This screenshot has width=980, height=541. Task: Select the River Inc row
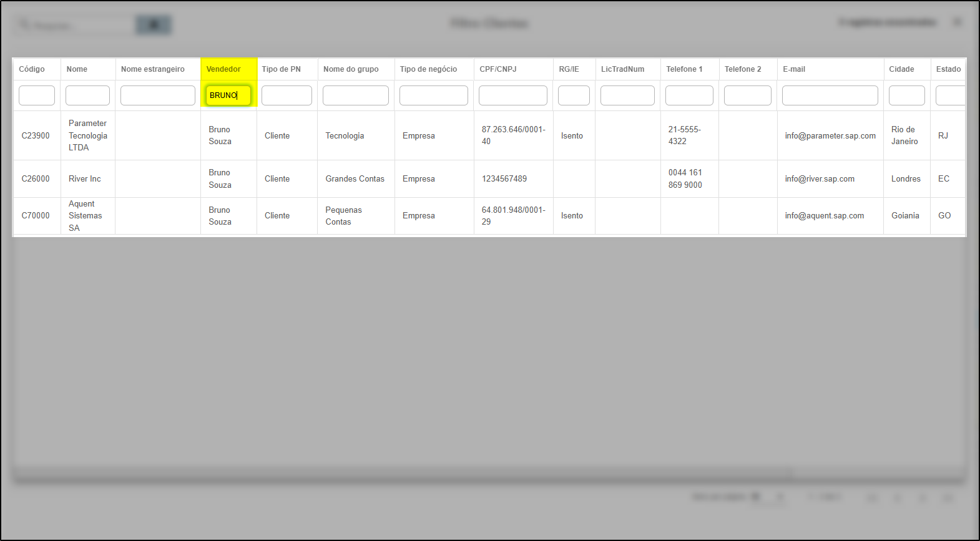click(85, 179)
